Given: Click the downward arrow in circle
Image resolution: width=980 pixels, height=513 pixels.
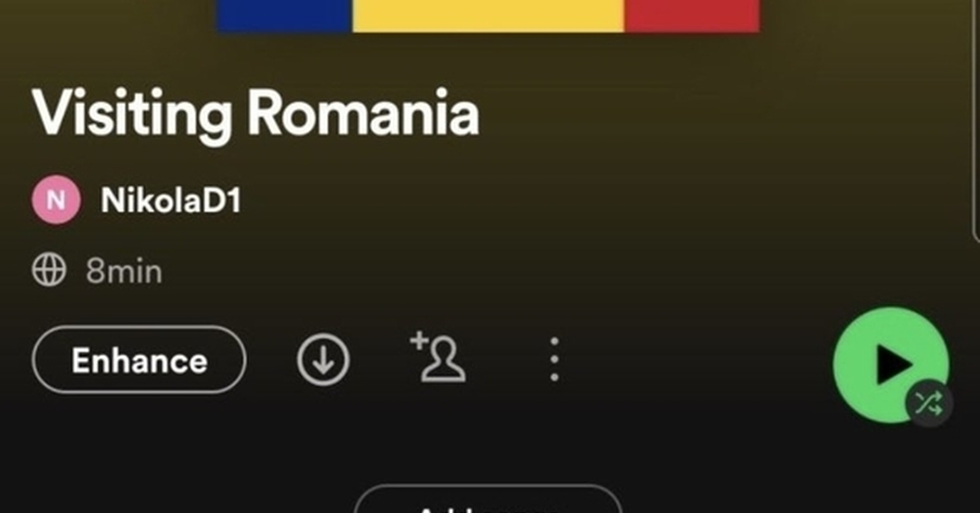Looking at the screenshot, I should point(323,360).
